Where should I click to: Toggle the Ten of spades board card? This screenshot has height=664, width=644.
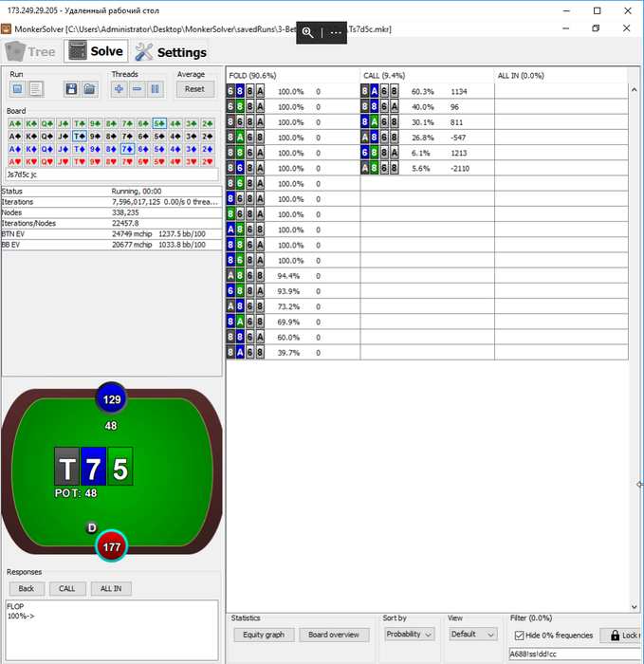click(x=79, y=137)
